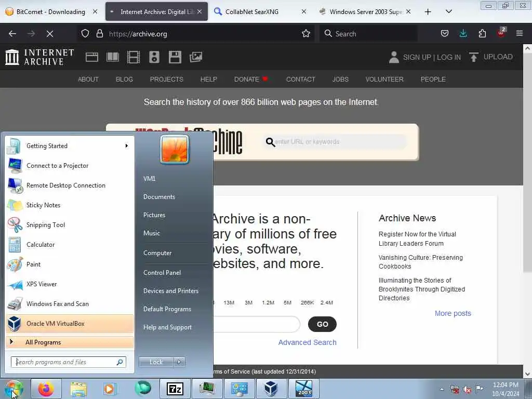Viewport: 532px width, 399px height.
Task: Launch Oracle VM VirtualBox from Start menu
Action: (70, 324)
